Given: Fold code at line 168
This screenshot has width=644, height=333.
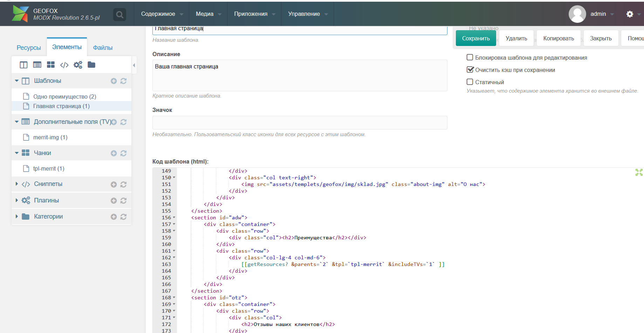Looking at the screenshot, I should (x=174, y=298).
